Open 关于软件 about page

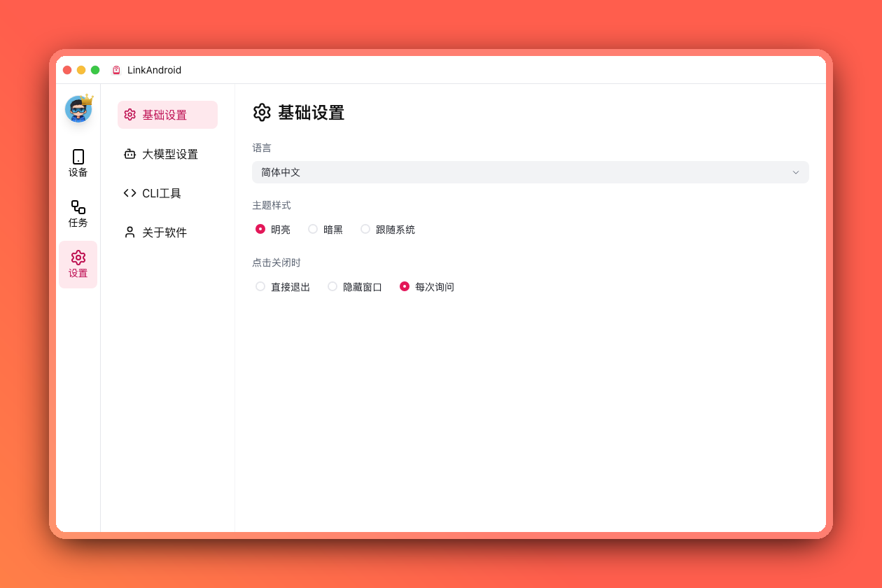pyautogui.click(x=167, y=232)
